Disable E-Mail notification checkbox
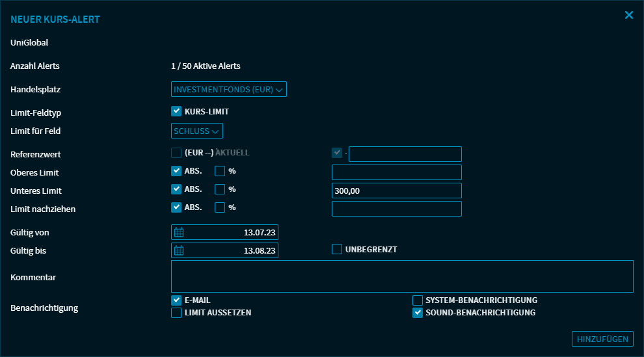The width and height of the screenshot is (644, 357). pos(176,300)
